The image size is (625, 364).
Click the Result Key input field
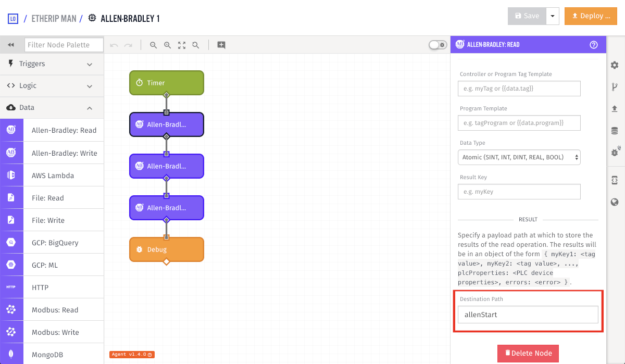click(519, 192)
